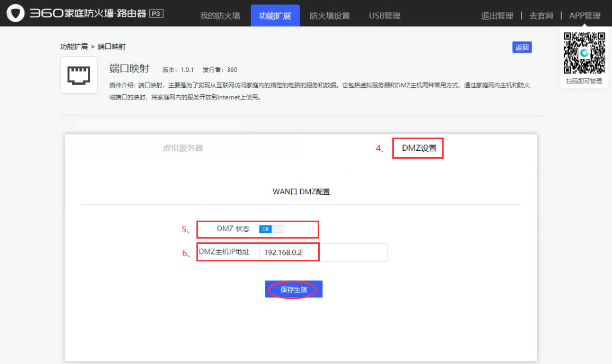Click the 去官网 link
The image size is (612, 364).
(x=541, y=15)
